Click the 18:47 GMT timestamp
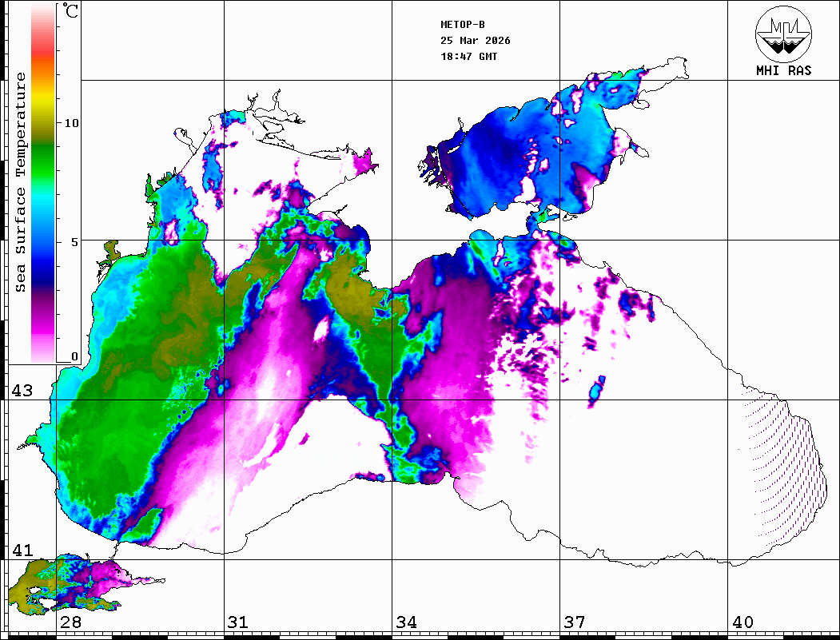Viewport: 840px width, 640px height. point(469,57)
